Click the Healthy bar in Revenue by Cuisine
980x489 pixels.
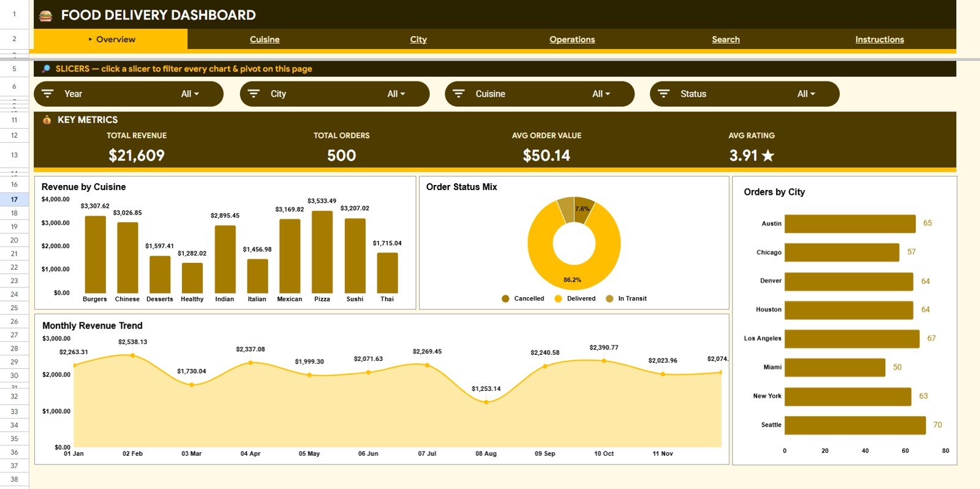[192, 278]
